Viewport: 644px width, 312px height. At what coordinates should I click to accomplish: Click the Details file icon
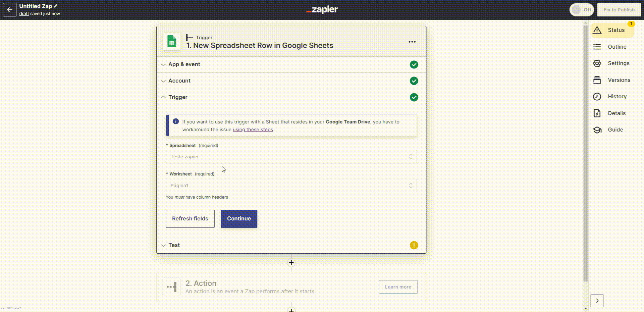[x=597, y=113]
